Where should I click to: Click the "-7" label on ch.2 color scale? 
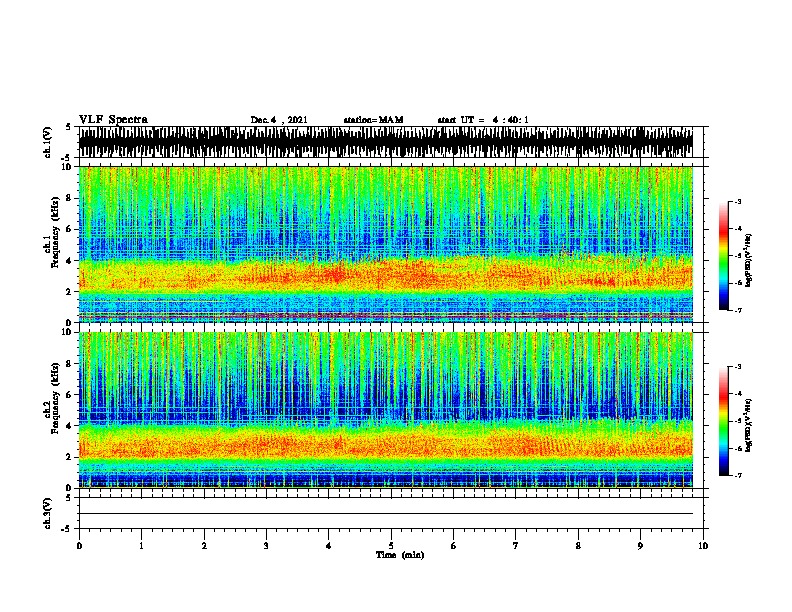[x=738, y=475]
